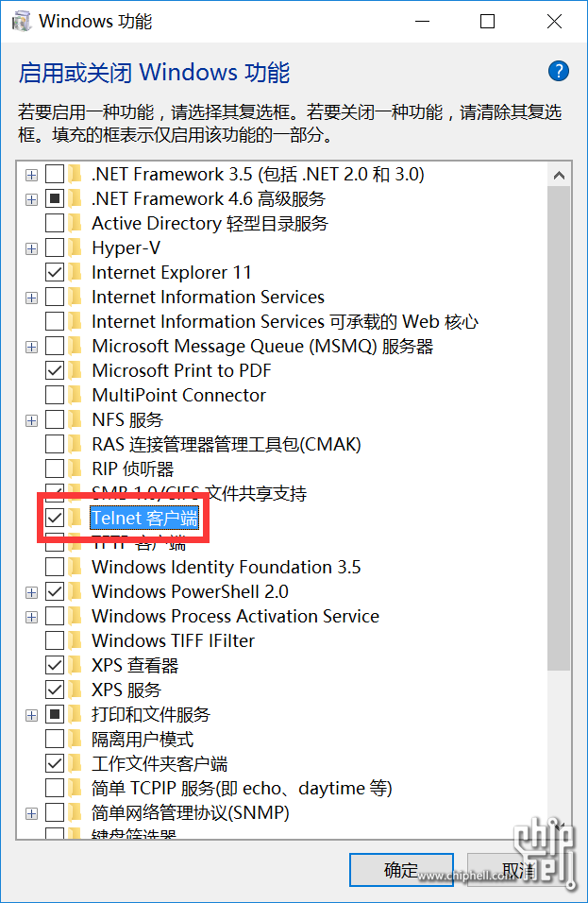Cancel with the 取消 button
The width and height of the screenshot is (588, 903).
pos(519,870)
